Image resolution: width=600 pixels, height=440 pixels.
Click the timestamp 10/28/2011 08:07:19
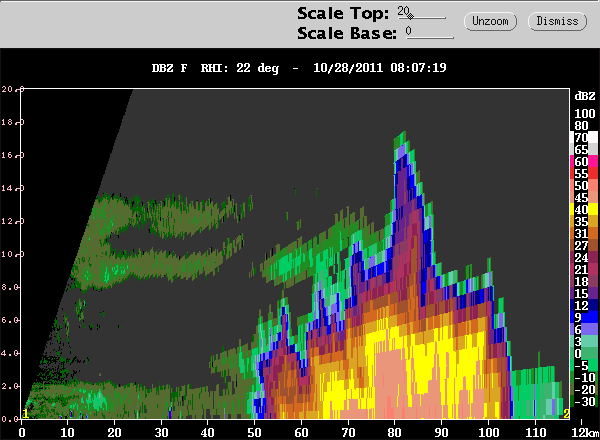click(x=380, y=68)
